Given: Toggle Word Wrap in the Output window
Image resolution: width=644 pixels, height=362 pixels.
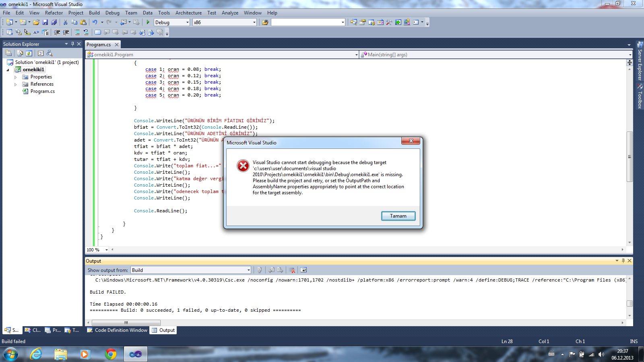Looking at the screenshot, I should 303,270.
